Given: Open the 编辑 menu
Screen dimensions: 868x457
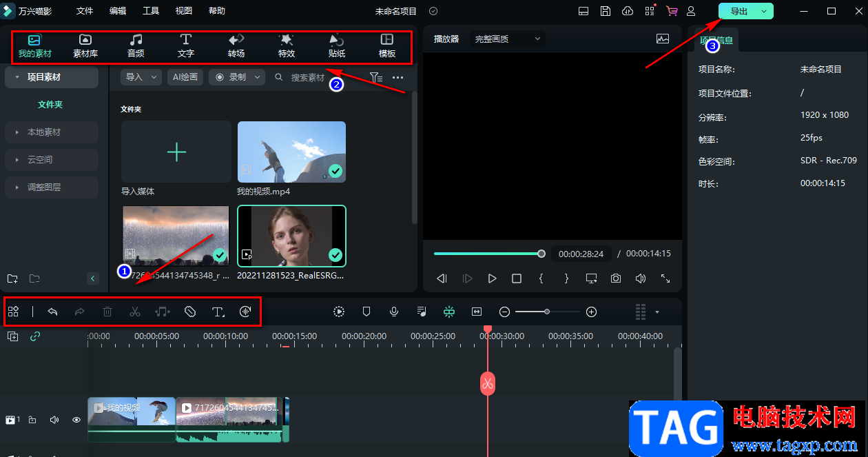Looking at the screenshot, I should tap(118, 11).
